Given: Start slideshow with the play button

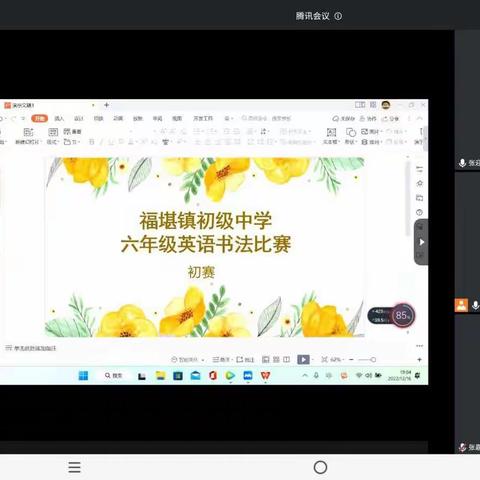Looking at the screenshot, I should 303,360.
